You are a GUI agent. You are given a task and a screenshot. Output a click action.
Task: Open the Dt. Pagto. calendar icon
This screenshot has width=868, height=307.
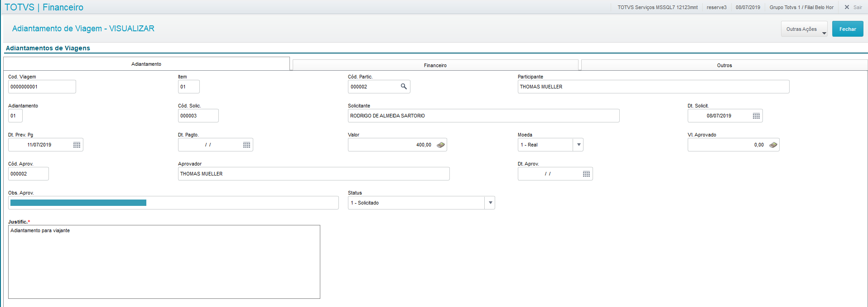246,145
